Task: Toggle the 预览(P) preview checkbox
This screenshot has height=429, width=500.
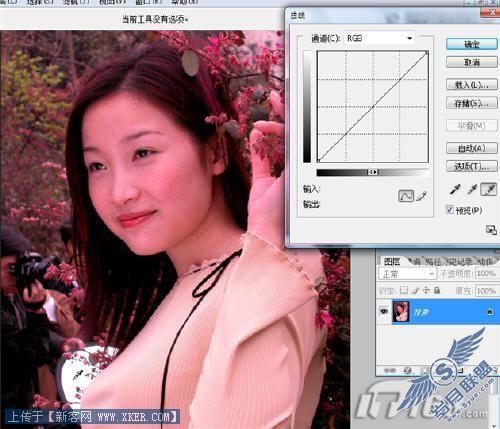Action: [x=450, y=209]
